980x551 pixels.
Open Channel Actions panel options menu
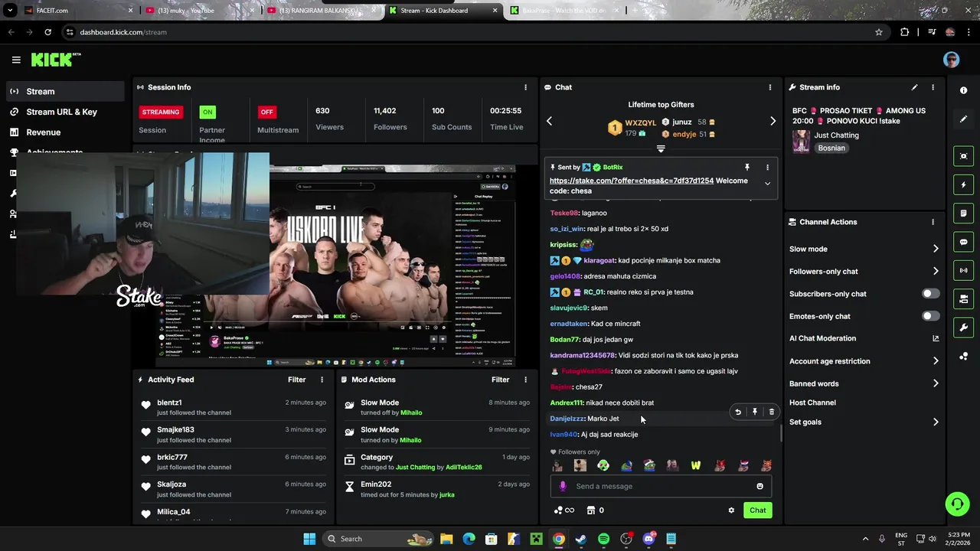click(933, 222)
